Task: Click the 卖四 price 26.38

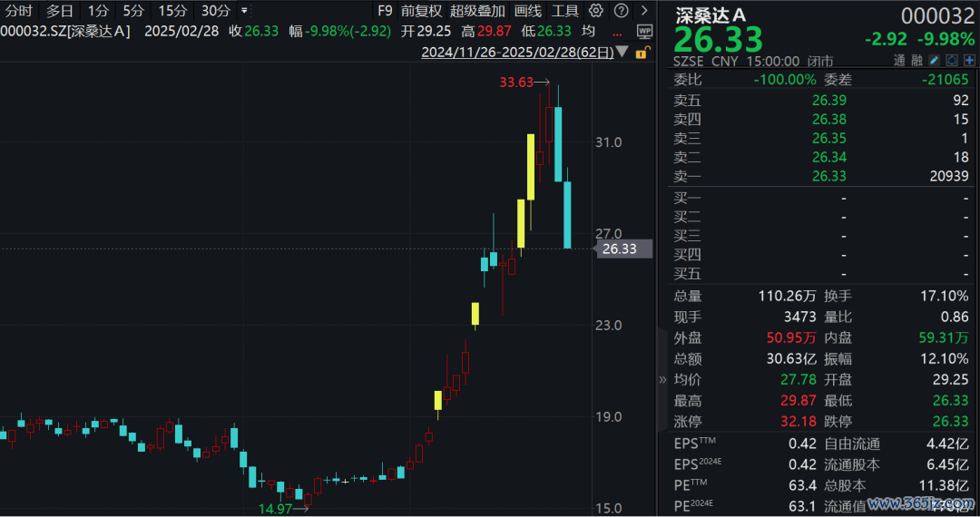Action: point(828,119)
